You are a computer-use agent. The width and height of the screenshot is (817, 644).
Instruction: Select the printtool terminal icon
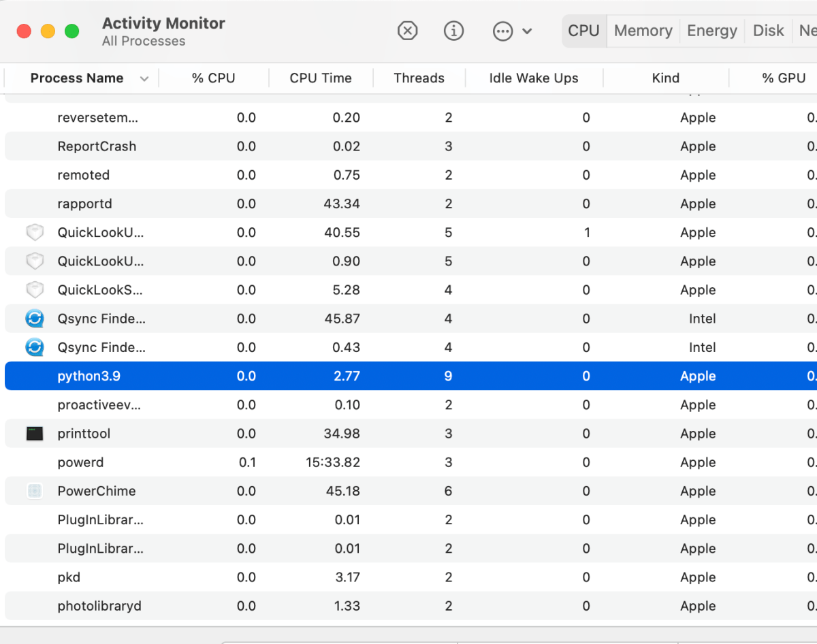click(34, 433)
